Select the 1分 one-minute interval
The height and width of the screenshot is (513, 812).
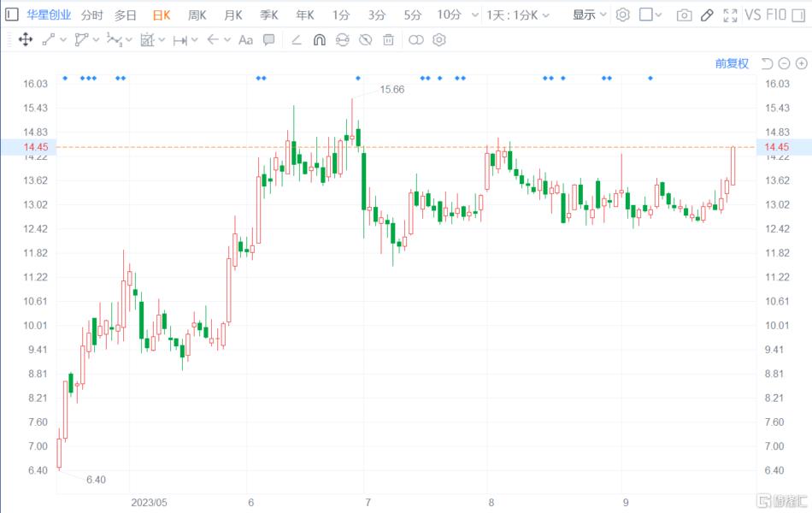pyautogui.click(x=341, y=15)
